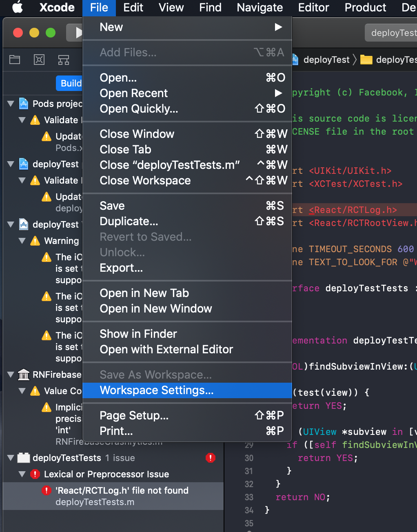Viewport: 417px width, 532px height.
Task: Click the RNFirebase library icon
Action: pos(24,375)
